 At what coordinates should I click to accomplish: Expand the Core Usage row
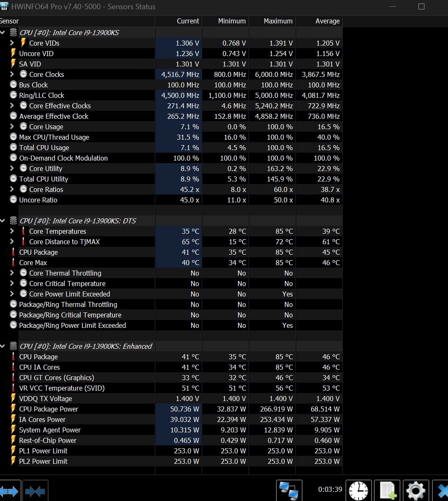[x=12, y=126]
